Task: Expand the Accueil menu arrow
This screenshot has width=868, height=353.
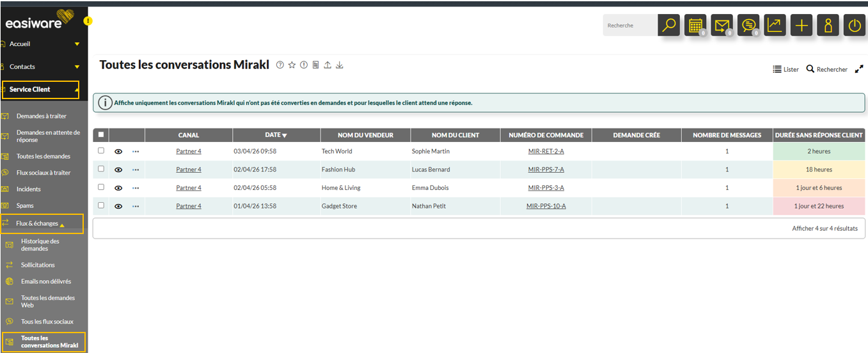Action: pyautogui.click(x=77, y=44)
